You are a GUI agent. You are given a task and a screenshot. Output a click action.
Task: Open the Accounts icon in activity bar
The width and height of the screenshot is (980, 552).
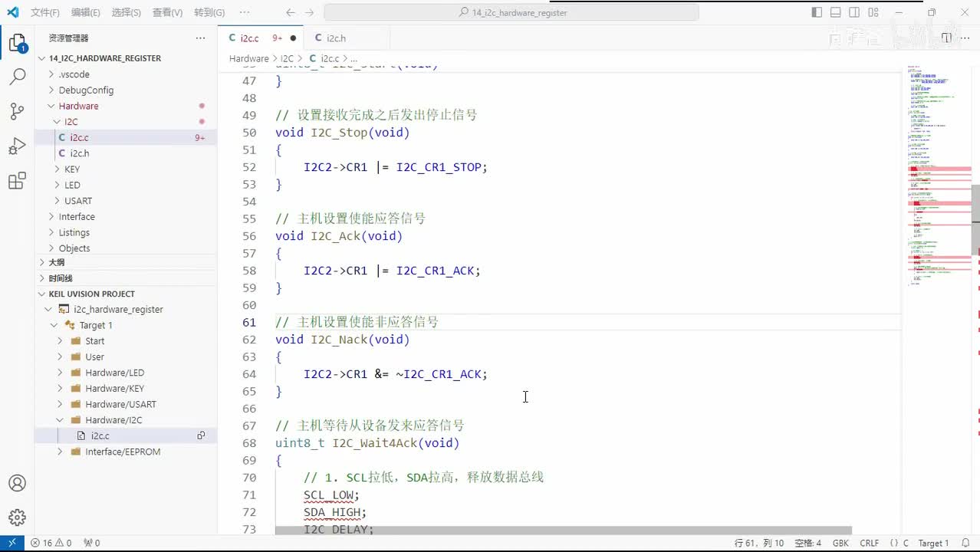click(x=17, y=483)
